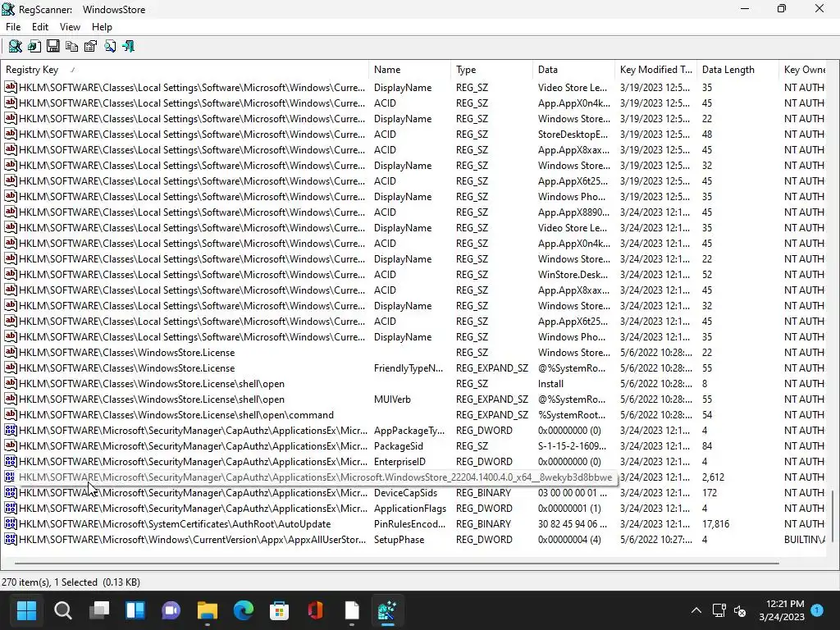The image size is (840, 630).
Task: Open the Windows Start menu
Action: 26,610
